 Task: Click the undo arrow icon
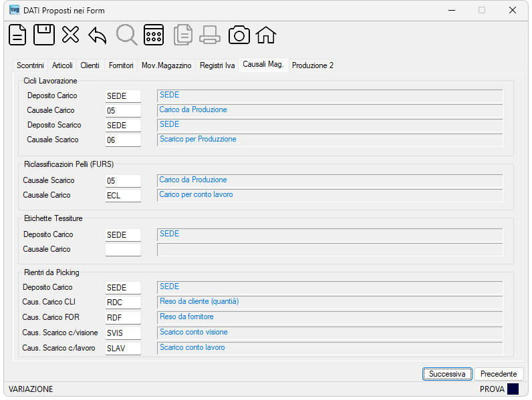(98, 35)
